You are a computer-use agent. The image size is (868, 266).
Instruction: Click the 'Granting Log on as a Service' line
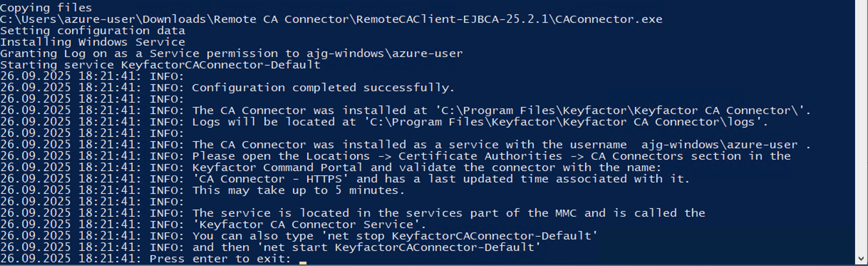tap(231, 53)
